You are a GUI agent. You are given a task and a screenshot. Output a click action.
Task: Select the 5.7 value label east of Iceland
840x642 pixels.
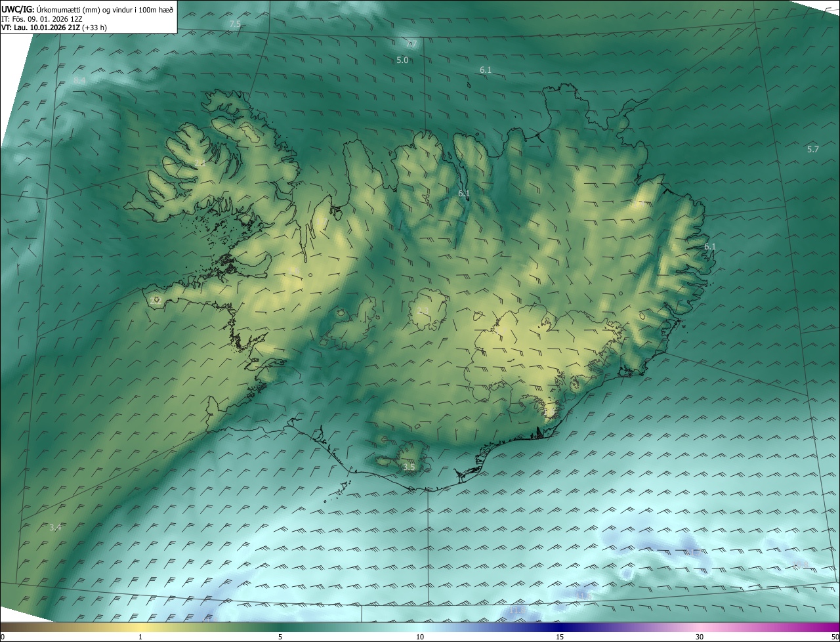click(812, 149)
